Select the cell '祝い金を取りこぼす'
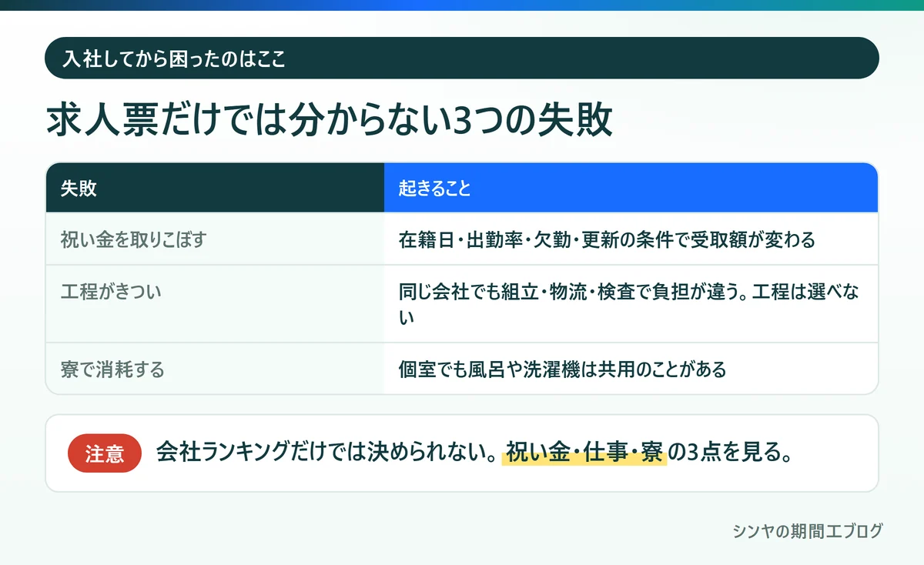The height and width of the screenshot is (565, 924). click(x=215, y=239)
